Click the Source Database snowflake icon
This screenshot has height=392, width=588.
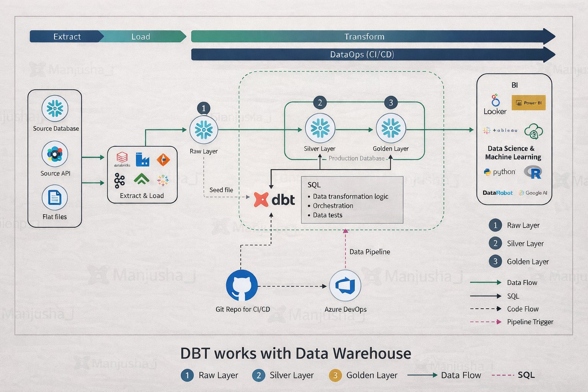[55, 108]
